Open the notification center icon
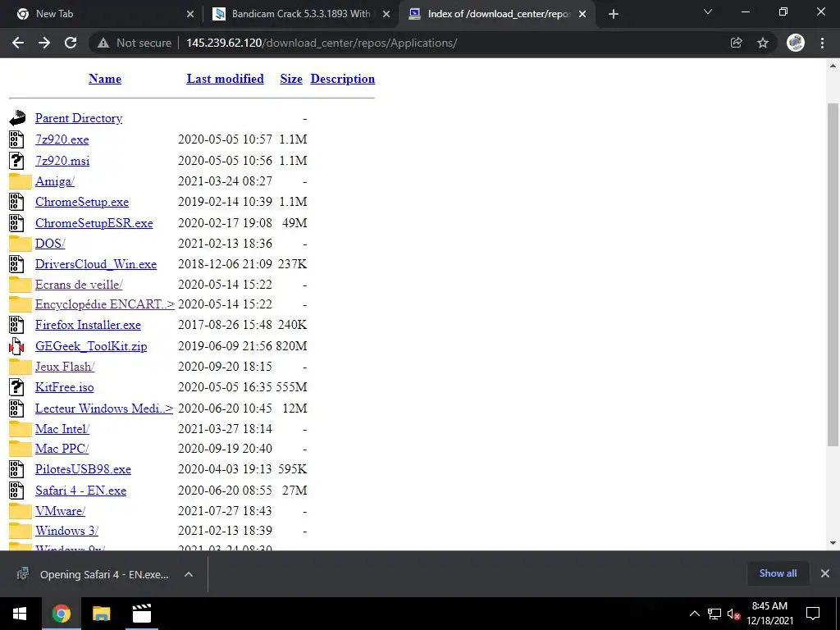 tap(813, 614)
